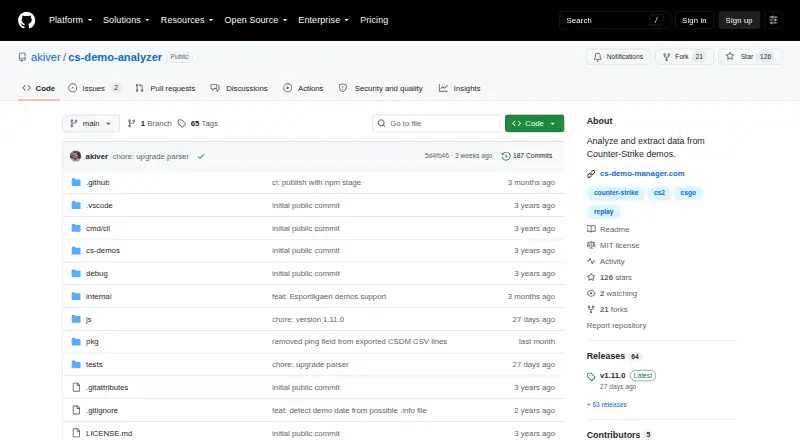Open the green Code dropdown button
Image resolution: width=800 pixels, height=440 pixels.
pos(534,124)
